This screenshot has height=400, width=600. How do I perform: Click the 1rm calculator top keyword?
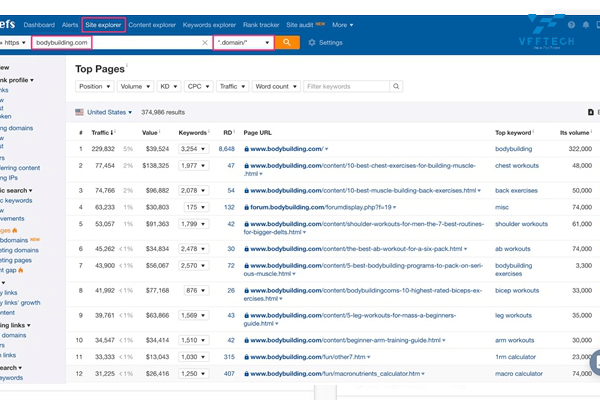coord(515,357)
